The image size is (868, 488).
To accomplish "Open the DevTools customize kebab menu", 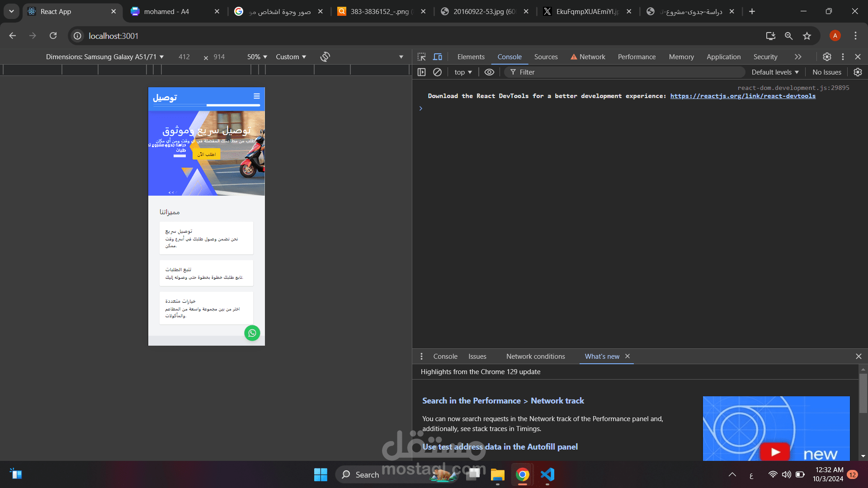I will pos(843,57).
